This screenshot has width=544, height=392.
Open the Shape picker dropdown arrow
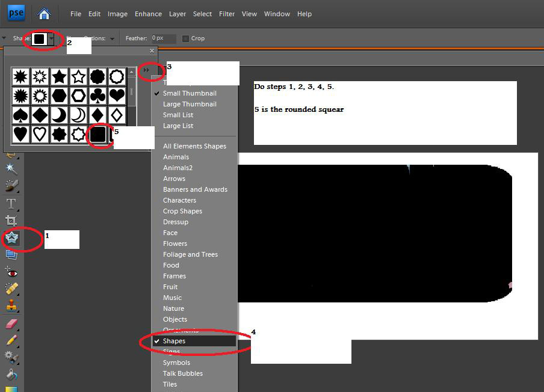pos(52,39)
